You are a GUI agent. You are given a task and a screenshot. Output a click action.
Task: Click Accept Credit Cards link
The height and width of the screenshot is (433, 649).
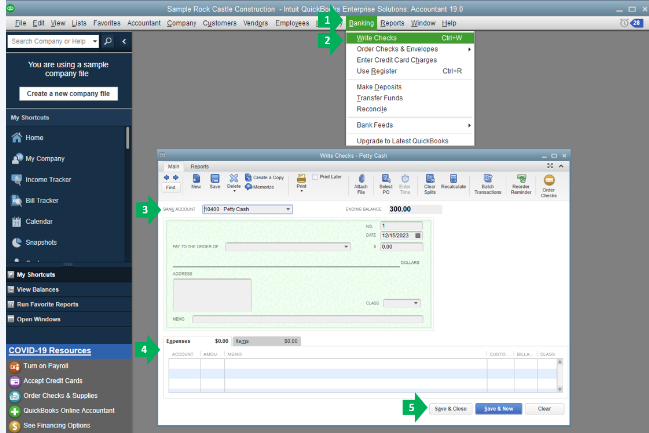click(53, 381)
